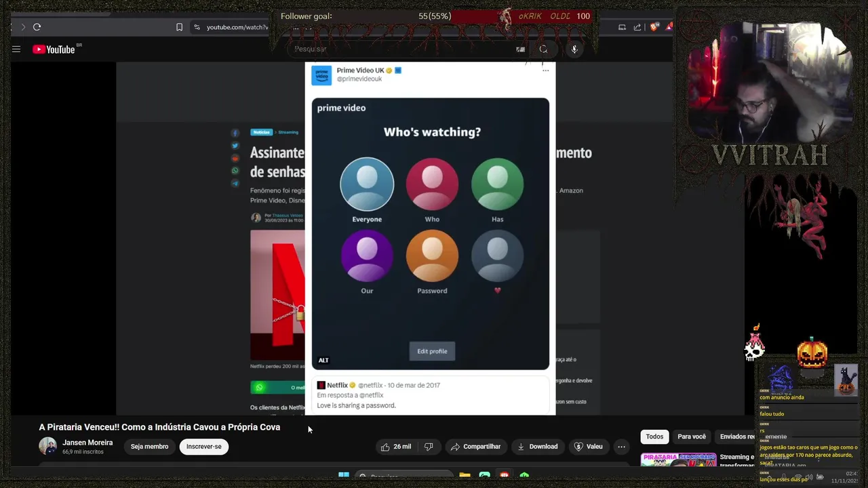Open the Windows Start menu
Screen dimensions: 868x488
(344, 476)
